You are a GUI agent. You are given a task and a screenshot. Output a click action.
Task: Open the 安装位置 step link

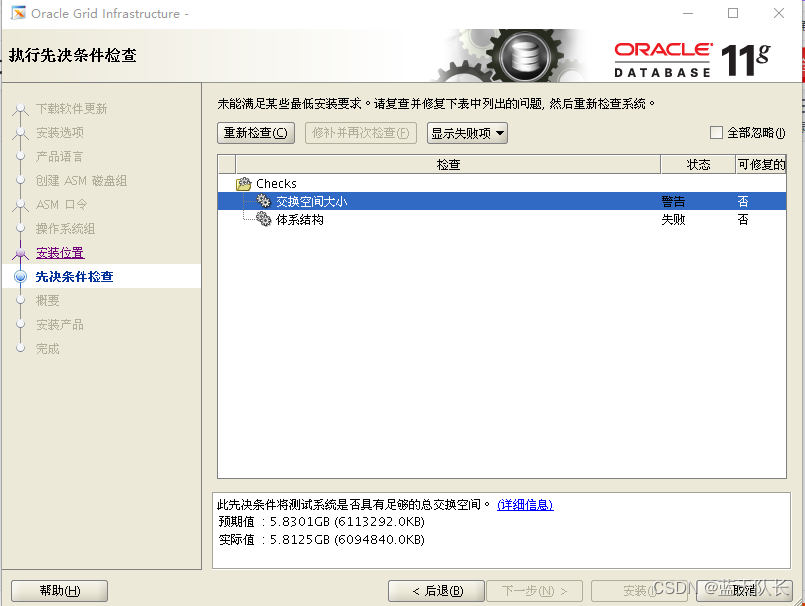point(60,253)
